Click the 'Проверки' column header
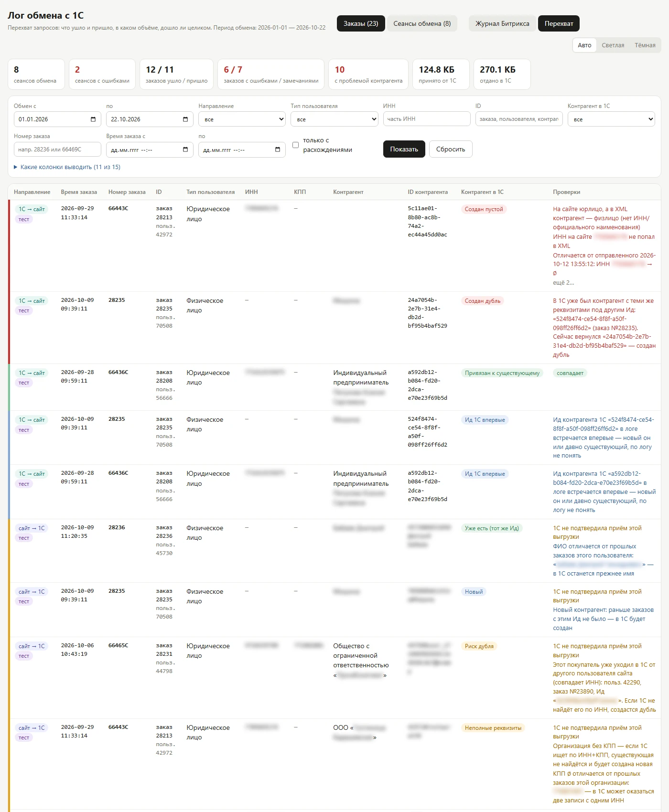The width and height of the screenshot is (669, 812). (x=567, y=192)
